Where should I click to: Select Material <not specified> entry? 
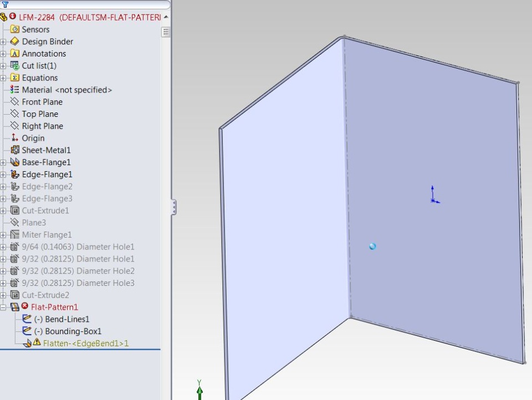[67, 90]
